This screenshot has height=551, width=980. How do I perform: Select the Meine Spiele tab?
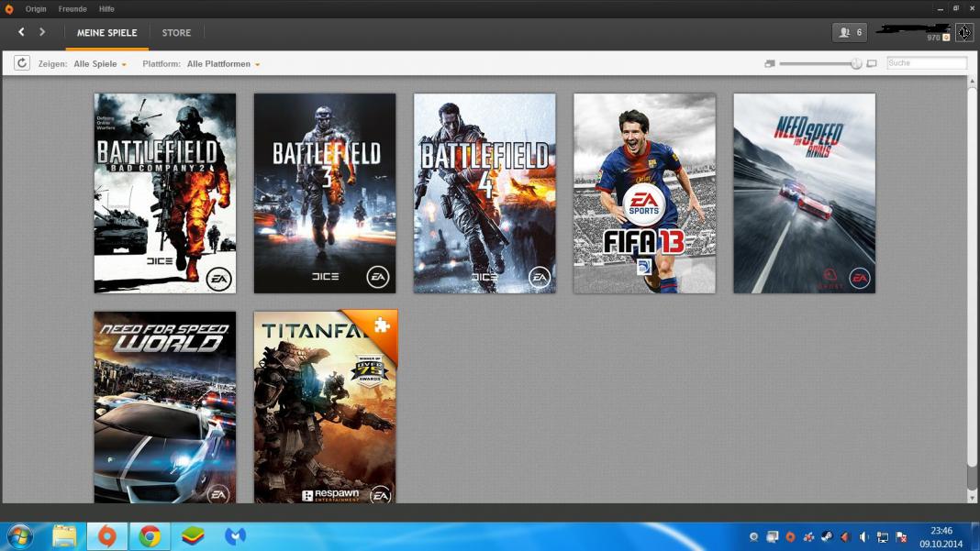point(106,33)
